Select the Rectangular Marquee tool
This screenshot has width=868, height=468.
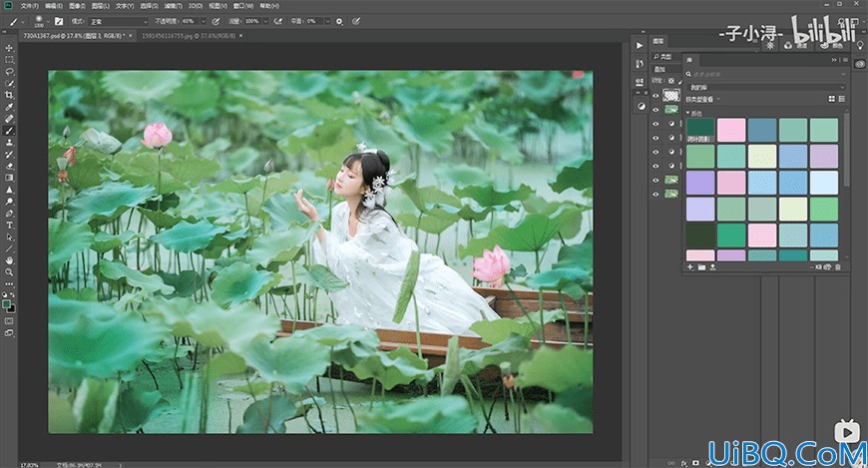click(9, 60)
